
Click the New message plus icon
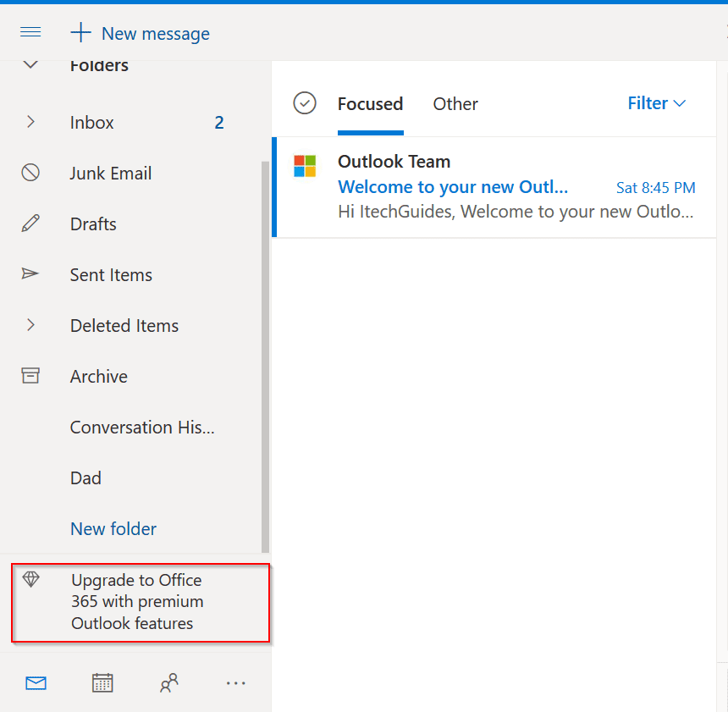click(80, 32)
